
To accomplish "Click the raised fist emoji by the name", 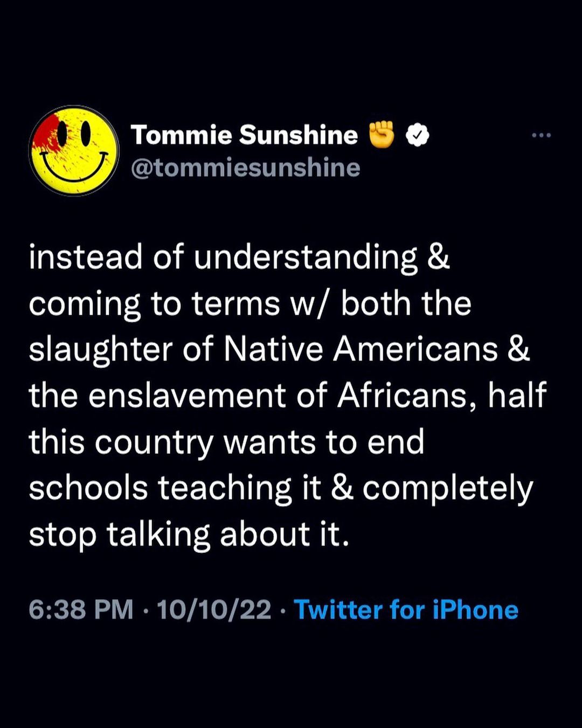I will click(382, 135).
